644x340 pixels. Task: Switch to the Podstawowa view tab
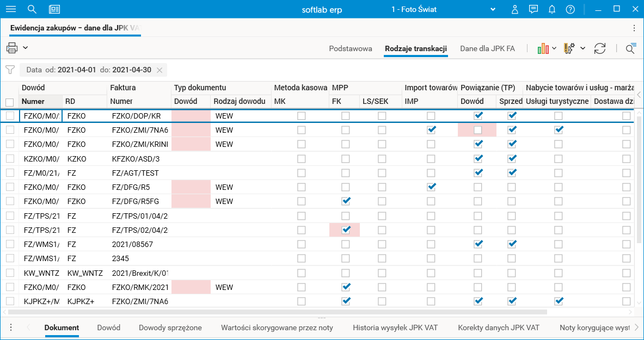(351, 48)
